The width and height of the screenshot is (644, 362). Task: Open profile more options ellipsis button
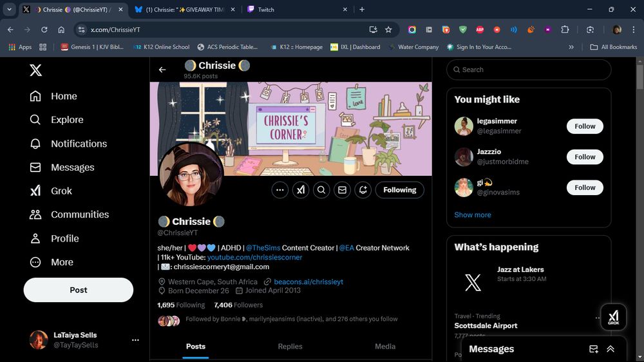point(280,190)
